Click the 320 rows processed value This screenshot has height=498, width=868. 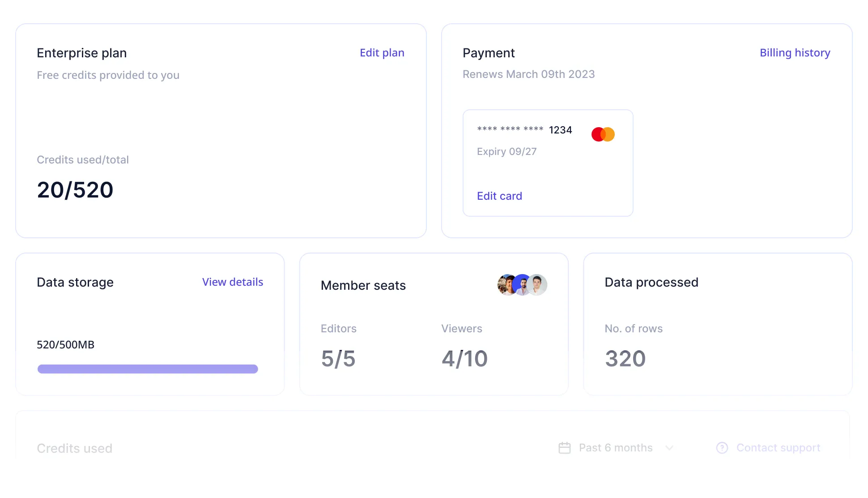[625, 359]
